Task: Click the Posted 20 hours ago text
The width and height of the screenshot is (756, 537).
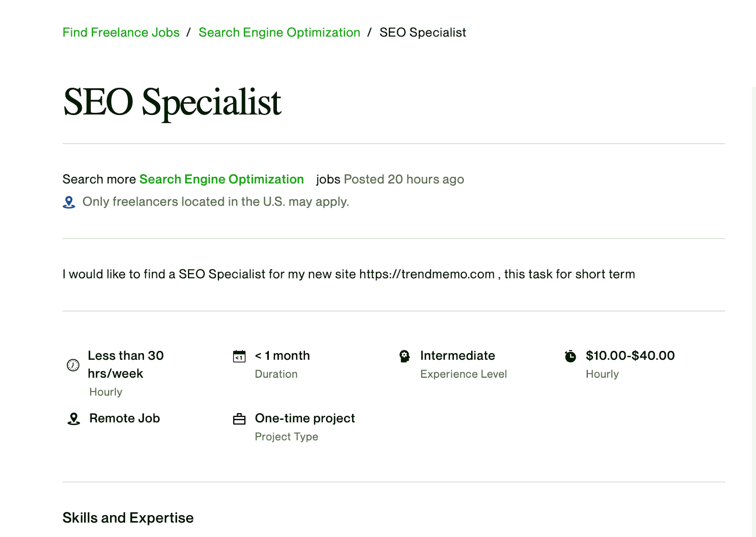Action: (404, 180)
